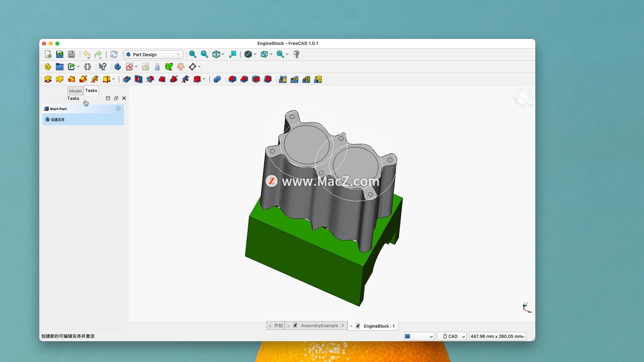644x362 pixels.
Task: Select the Hole tool
Action: click(x=138, y=79)
